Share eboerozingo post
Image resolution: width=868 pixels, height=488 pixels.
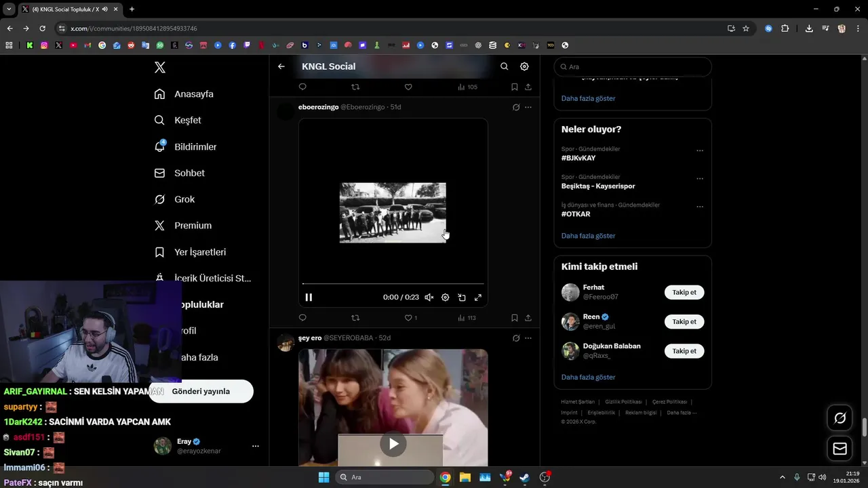528,317
